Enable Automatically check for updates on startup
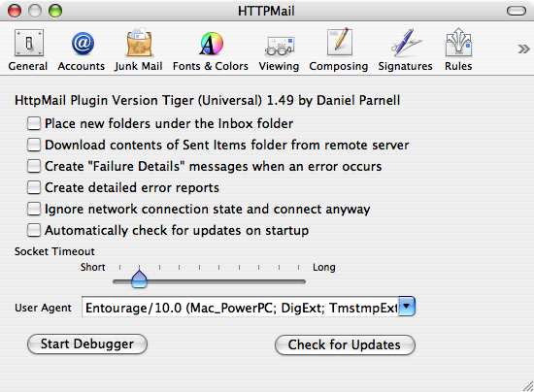The width and height of the screenshot is (534, 392). (x=34, y=230)
